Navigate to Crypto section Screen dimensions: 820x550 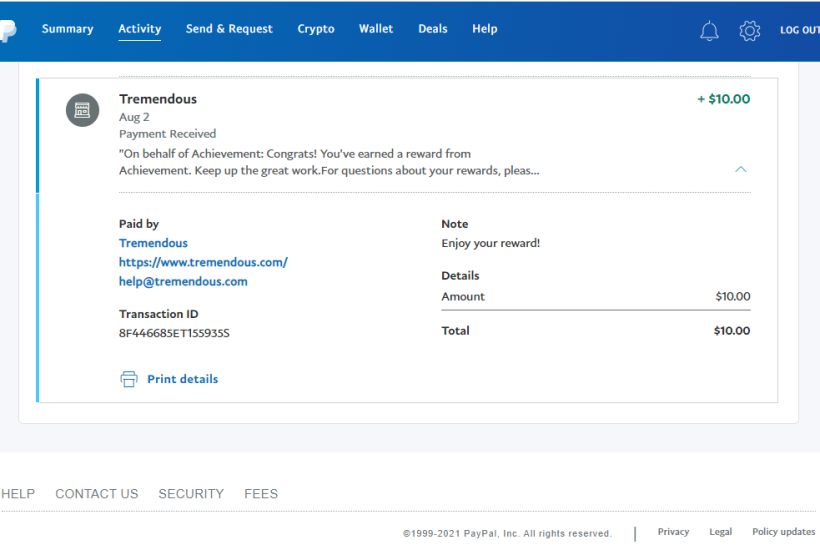pos(316,29)
